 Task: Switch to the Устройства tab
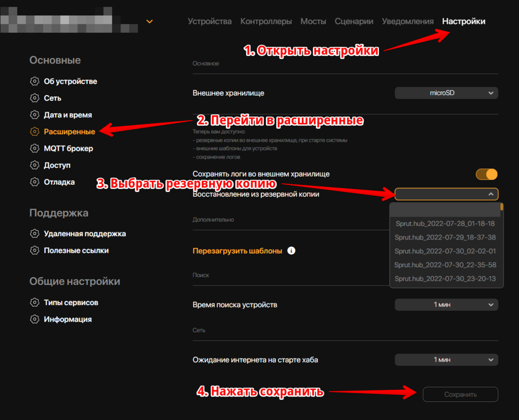tap(210, 21)
